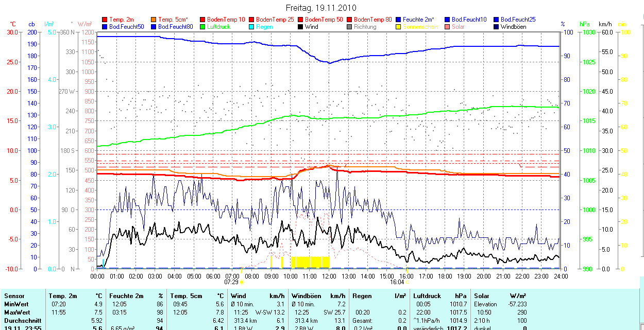
Task: Select the BodenTemp 50 legend label
Action: pyautogui.click(x=324, y=20)
